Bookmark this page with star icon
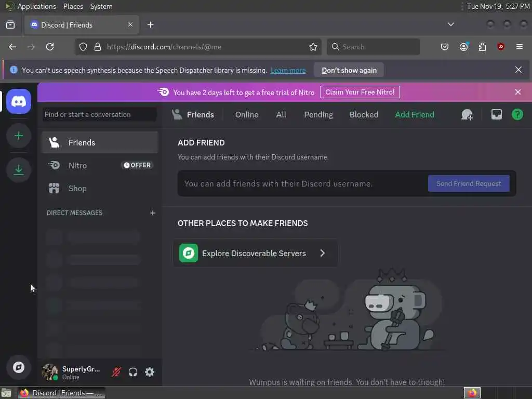The image size is (532, 399). pyautogui.click(x=313, y=47)
